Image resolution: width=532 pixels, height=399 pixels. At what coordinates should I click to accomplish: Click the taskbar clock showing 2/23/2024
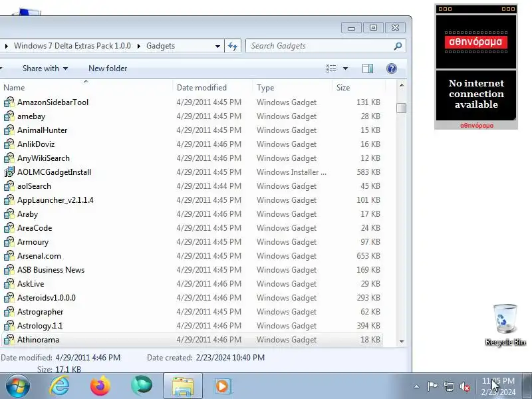click(498, 386)
